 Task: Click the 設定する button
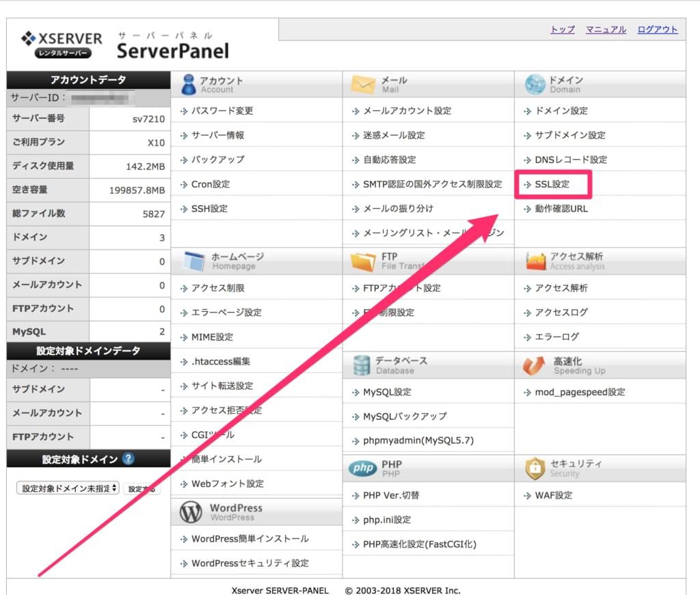[142, 489]
